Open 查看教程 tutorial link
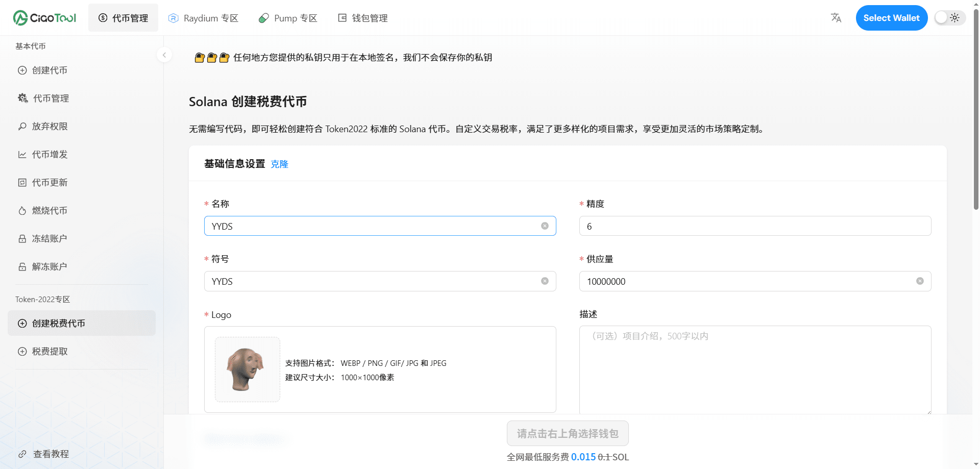The image size is (980, 469). pos(51,454)
